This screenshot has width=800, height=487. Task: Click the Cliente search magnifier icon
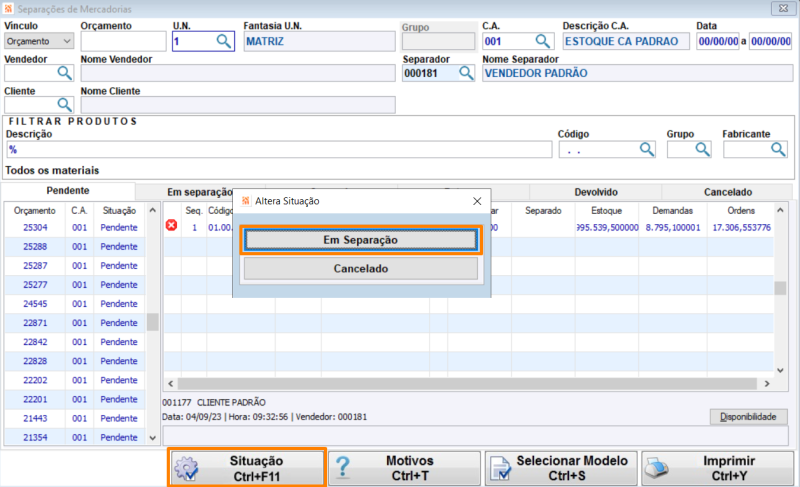click(64, 105)
